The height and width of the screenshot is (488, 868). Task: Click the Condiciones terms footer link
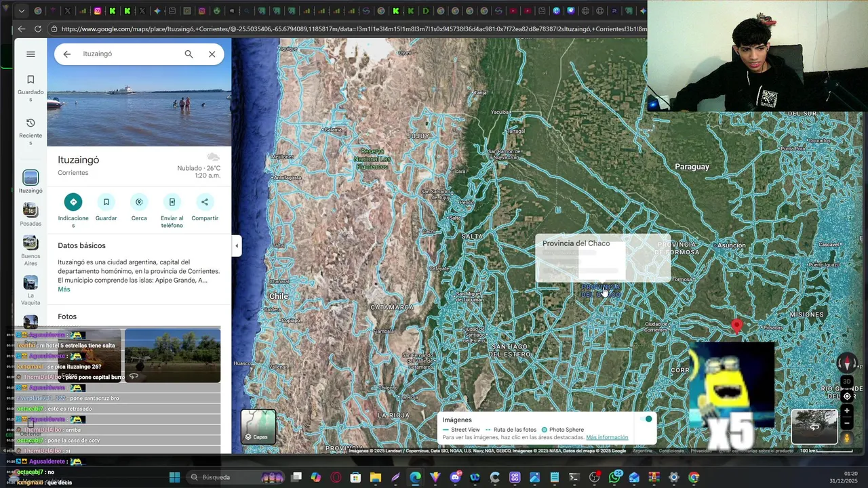click(671, 451)
